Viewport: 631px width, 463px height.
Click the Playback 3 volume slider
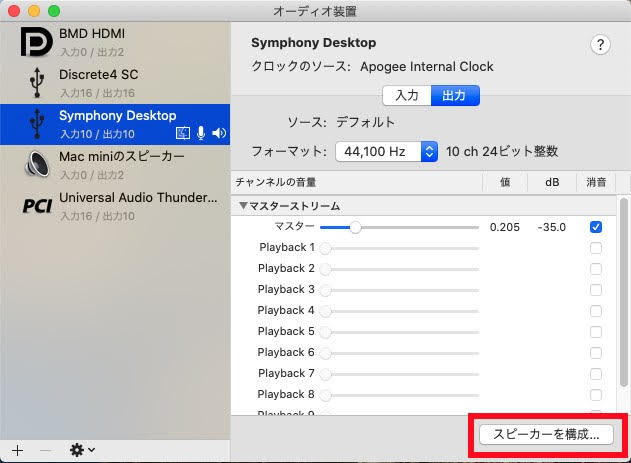[399, 290]
